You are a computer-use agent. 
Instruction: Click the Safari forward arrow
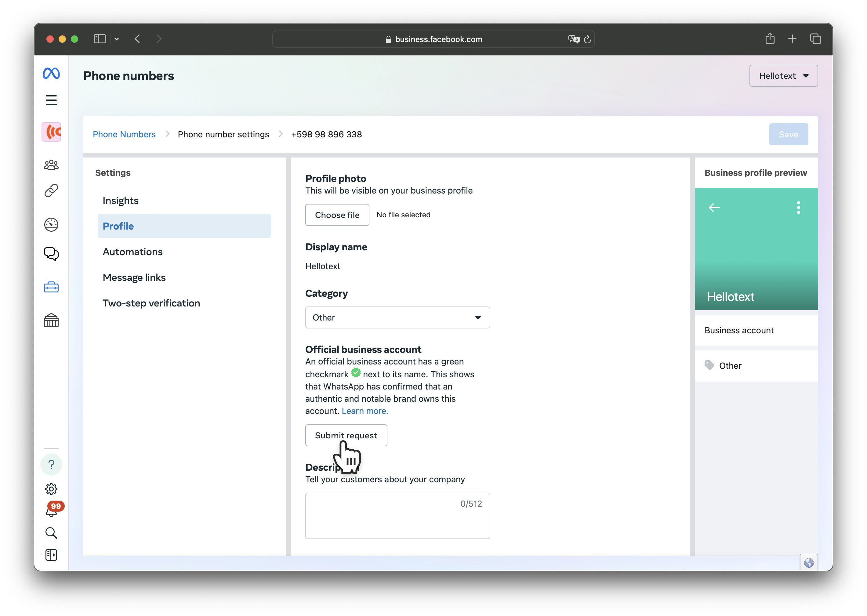click(159, 39)
